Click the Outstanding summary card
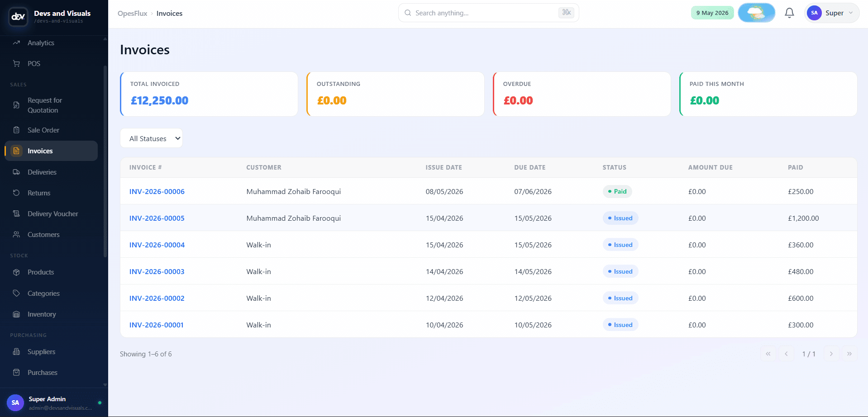This screenshot has height=417, width=868. pos(396,94)
